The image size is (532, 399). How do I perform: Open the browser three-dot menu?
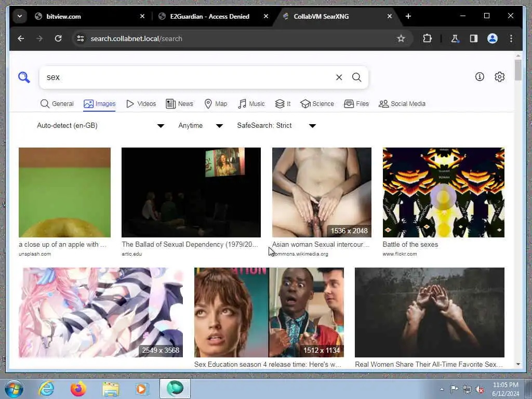511,38
